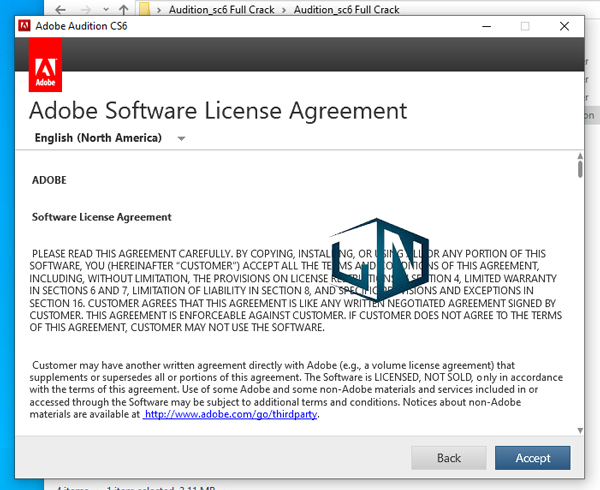Click the bold Software License Agreement subheading
This screenshot has height=490, width=600.
coord(102,217)
